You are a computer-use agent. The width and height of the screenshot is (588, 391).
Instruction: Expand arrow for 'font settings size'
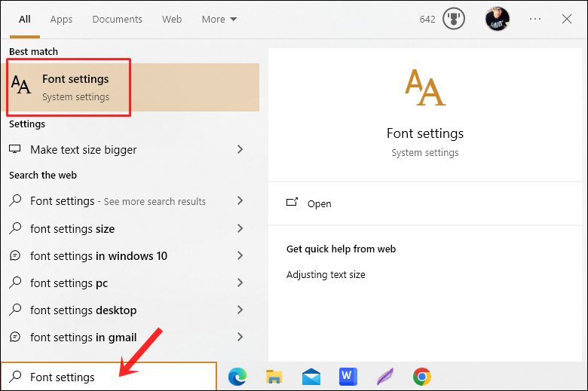point(240,228)
